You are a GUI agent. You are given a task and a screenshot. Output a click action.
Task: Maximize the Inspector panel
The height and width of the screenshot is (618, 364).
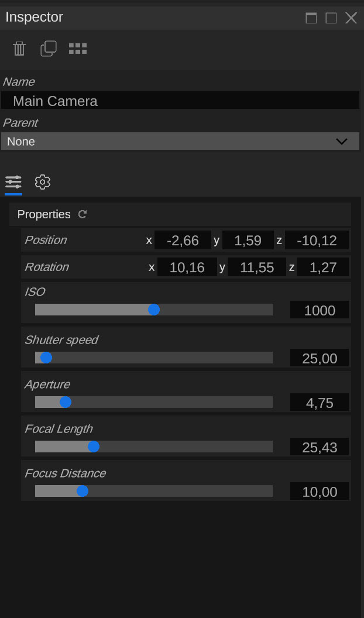[x=331, y=18]
